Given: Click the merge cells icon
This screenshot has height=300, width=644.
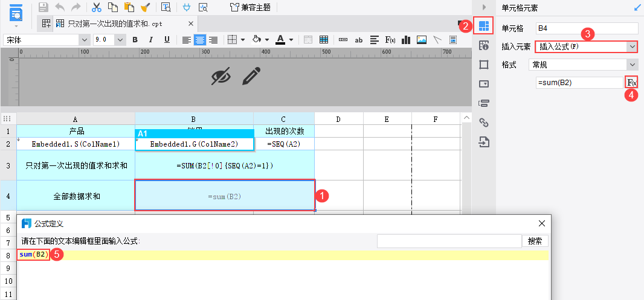Looking at the screenshot, I should point(308,39).
